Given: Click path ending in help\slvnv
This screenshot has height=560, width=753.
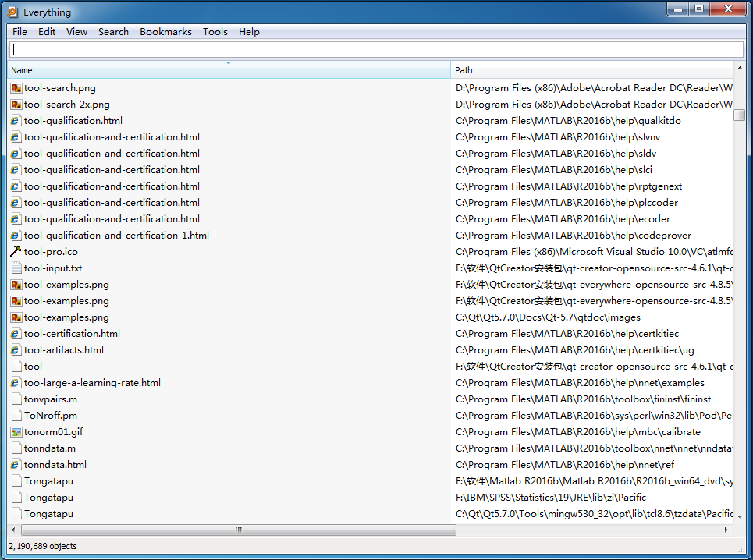Looking at the screenshot, I should coord(558,136).
